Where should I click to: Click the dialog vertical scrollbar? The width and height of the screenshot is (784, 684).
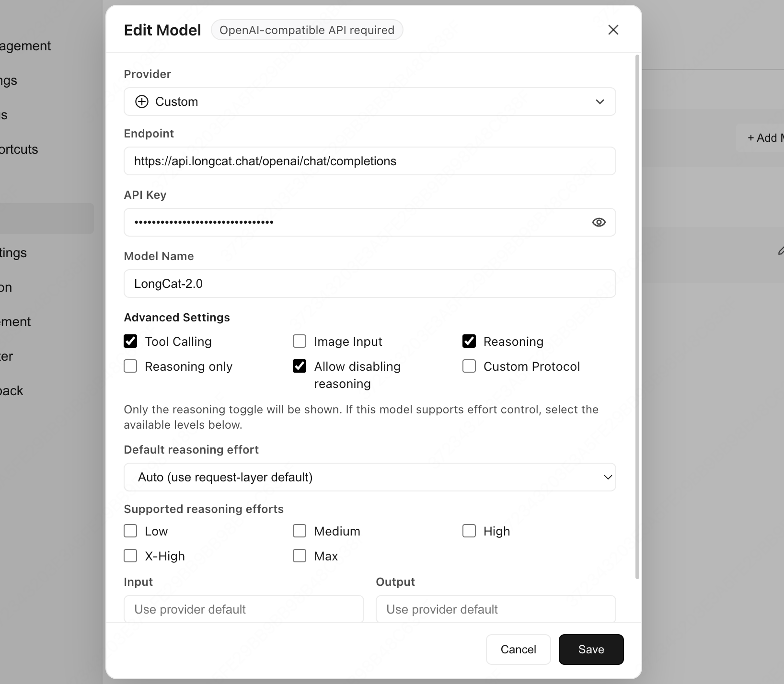point(637,316)
